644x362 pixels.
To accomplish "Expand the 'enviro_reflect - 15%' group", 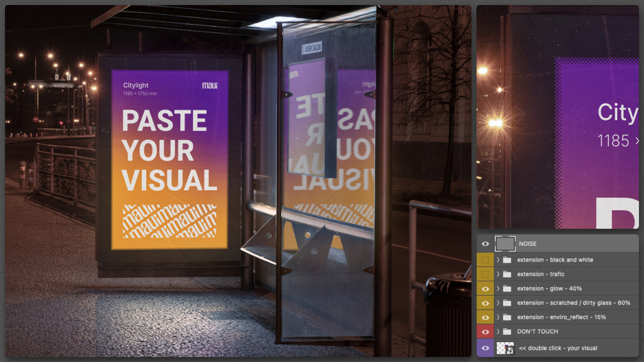I will 498,317.
